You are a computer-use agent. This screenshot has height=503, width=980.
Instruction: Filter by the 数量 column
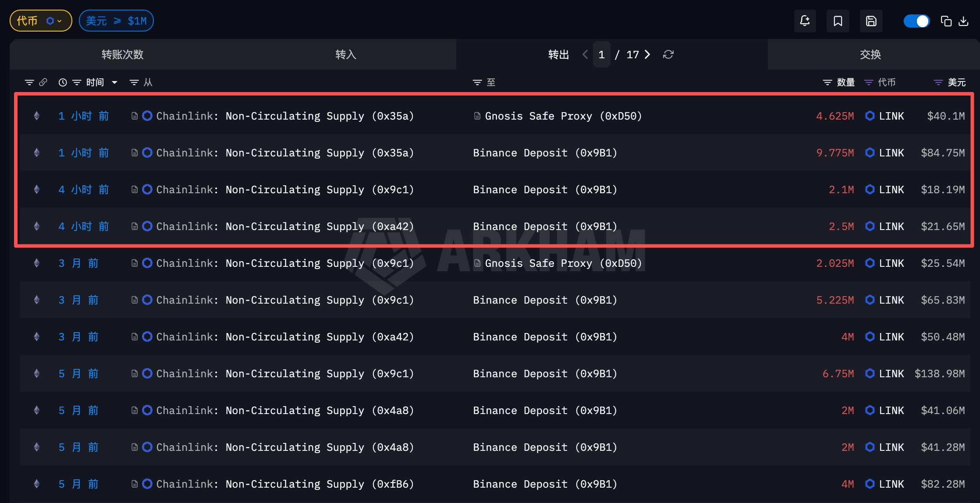(x=827, y=82)
